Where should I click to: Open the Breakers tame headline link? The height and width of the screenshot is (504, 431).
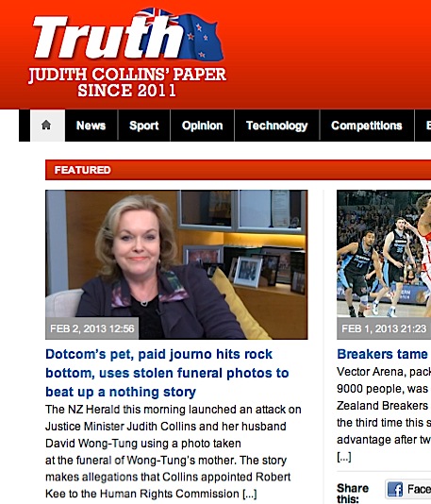click(x=383, y=354)
